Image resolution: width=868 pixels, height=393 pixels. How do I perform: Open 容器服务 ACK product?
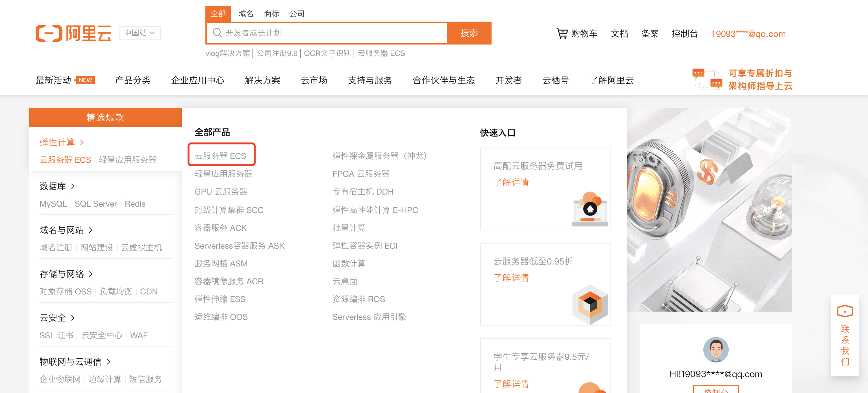pos(221,228)
